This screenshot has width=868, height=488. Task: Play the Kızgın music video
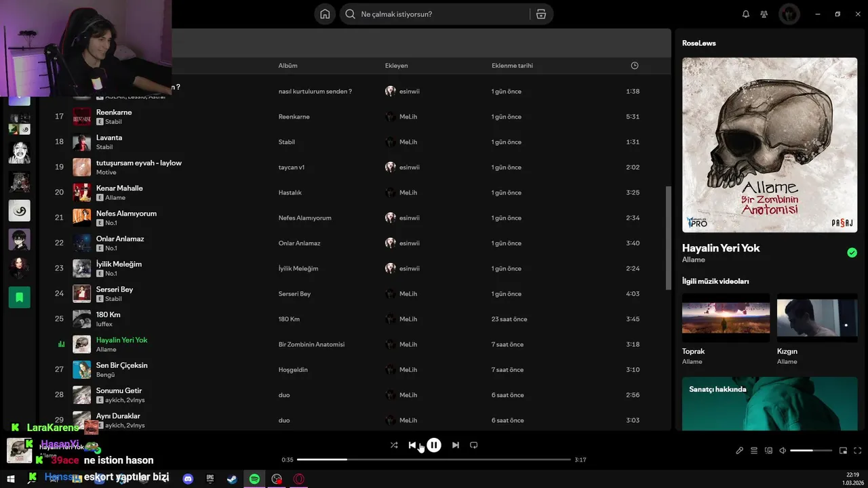point(817,318)
